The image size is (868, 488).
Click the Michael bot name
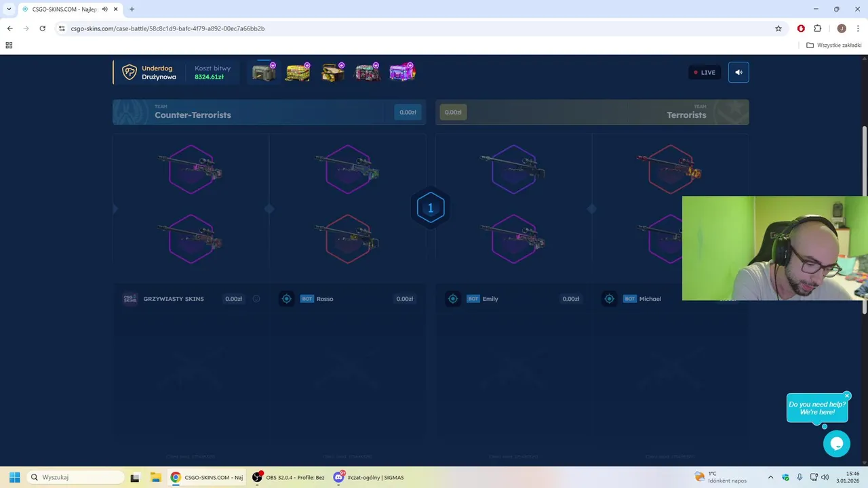coord(650,299)
